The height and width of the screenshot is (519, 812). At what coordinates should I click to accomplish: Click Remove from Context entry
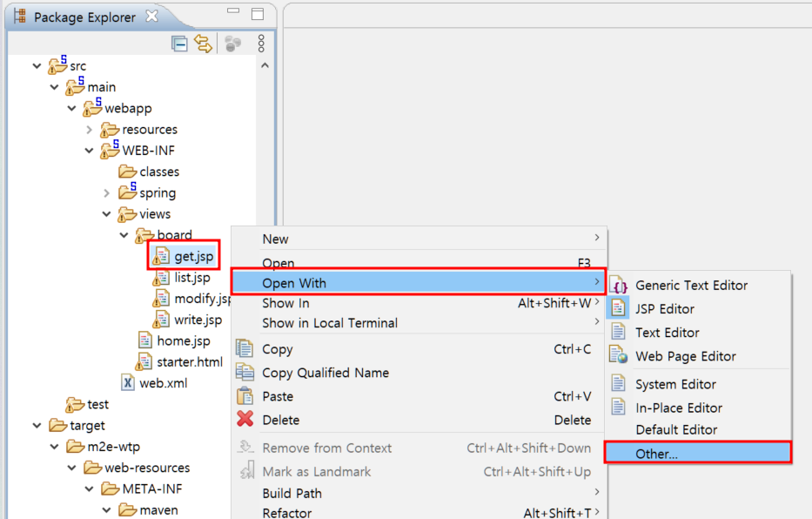click(x=419, y=448)
